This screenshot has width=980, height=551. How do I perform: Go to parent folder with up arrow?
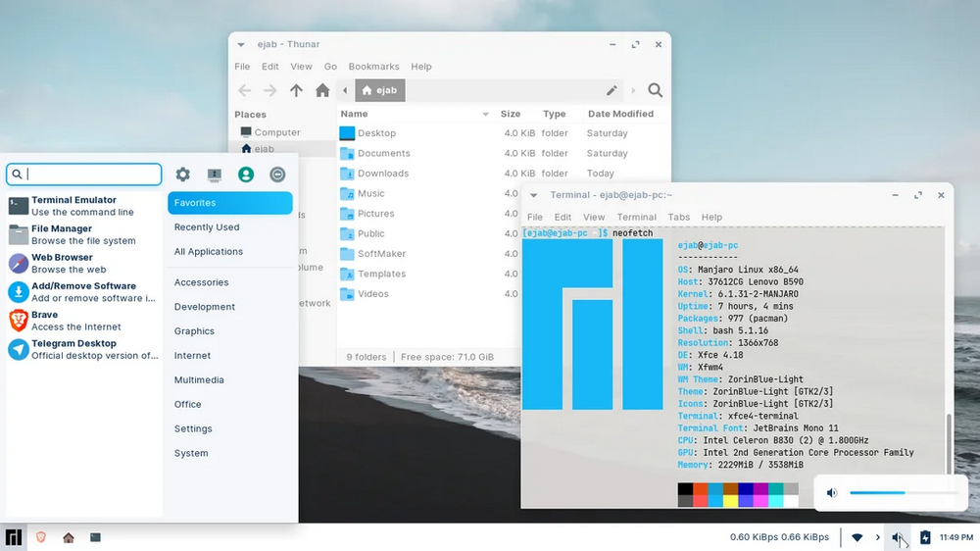tap(297, 90)
